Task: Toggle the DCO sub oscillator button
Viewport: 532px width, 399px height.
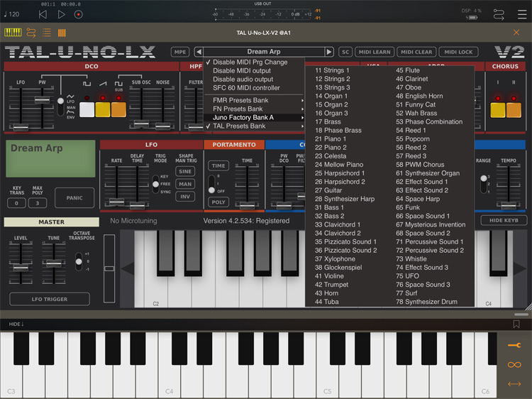Action: (118, 109)
